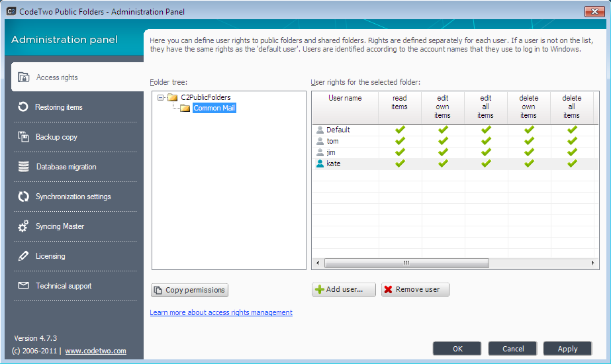Select the jim user row name
Screen dimensions: 611x364
pyautogui.click(x=331, y=152)
